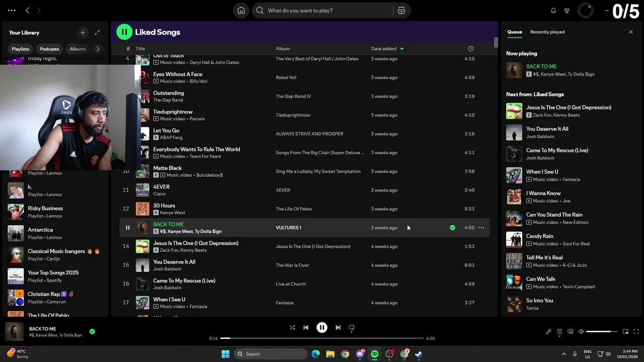Click the forward navigation arrow
The width and height of the screenshot is (644, 362).
pos(39,10)
